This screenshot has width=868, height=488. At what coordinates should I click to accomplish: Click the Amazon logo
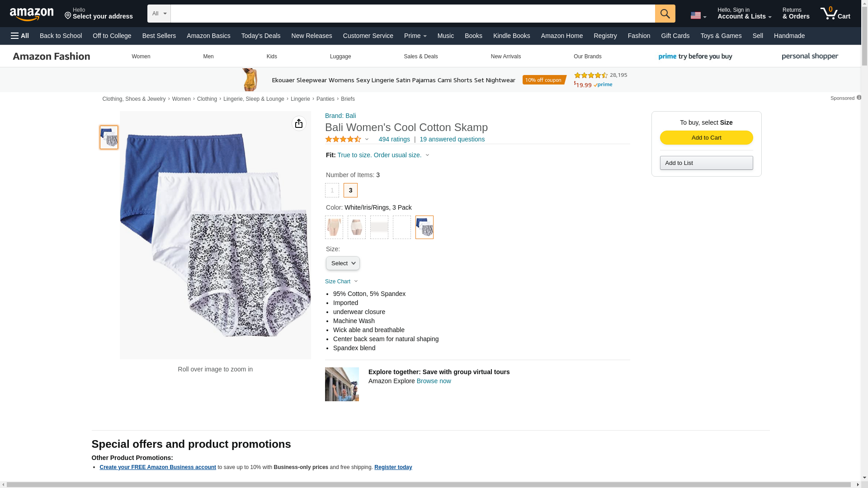pyautogui.click(x=32, y=14)
